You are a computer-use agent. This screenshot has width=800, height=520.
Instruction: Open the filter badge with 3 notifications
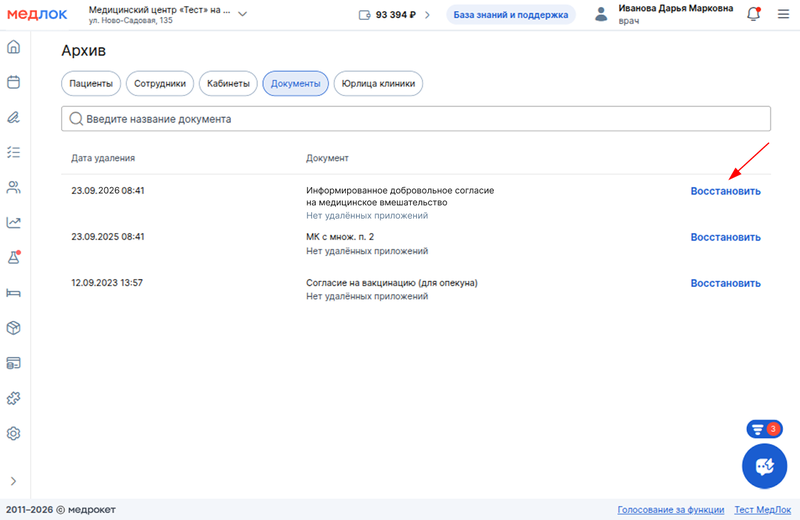(x=764, y=429)
